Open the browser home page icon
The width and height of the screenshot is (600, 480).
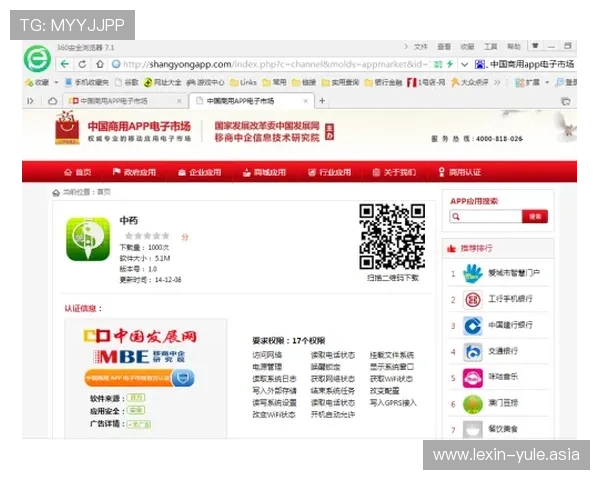[100, 64]
